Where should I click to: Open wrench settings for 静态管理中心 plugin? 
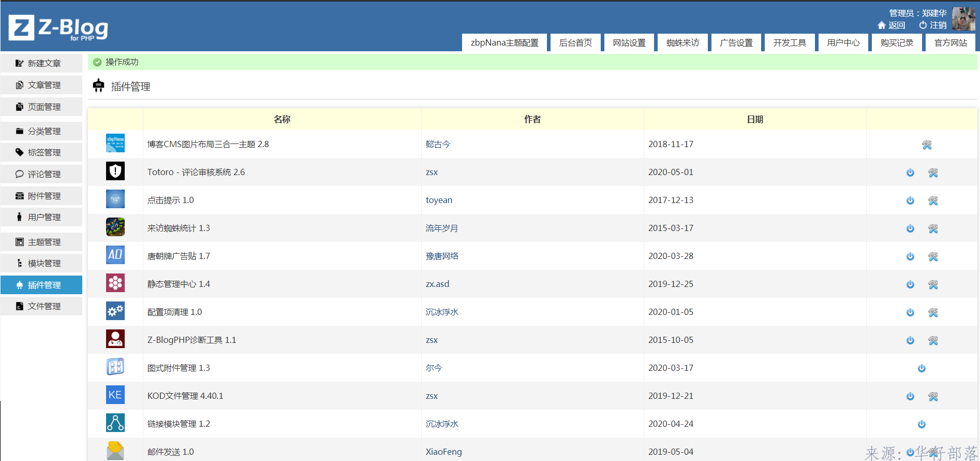click(x=933, y=285)
